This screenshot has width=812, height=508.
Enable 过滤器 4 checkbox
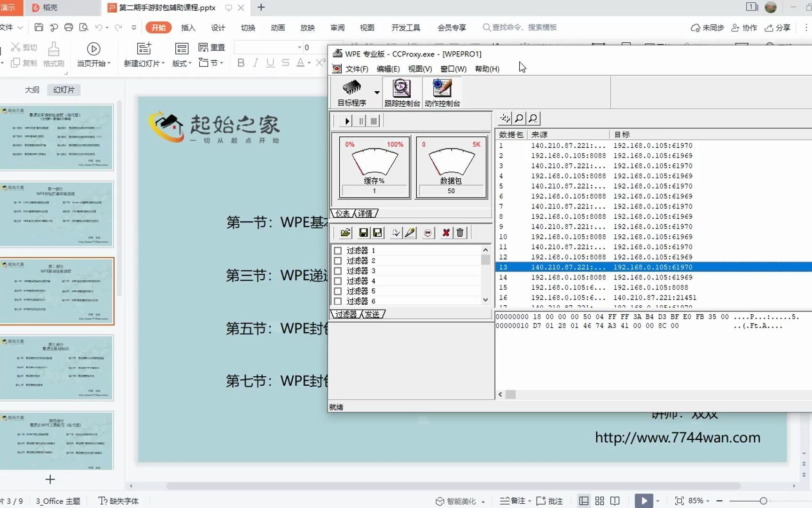[337, 281]
